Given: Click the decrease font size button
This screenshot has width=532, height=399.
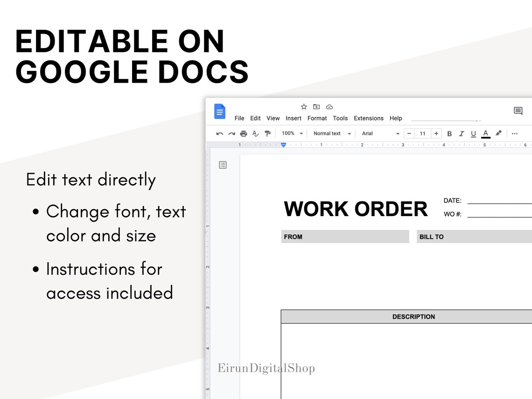Looking at the screenshot, I should [x=409, y=133].
